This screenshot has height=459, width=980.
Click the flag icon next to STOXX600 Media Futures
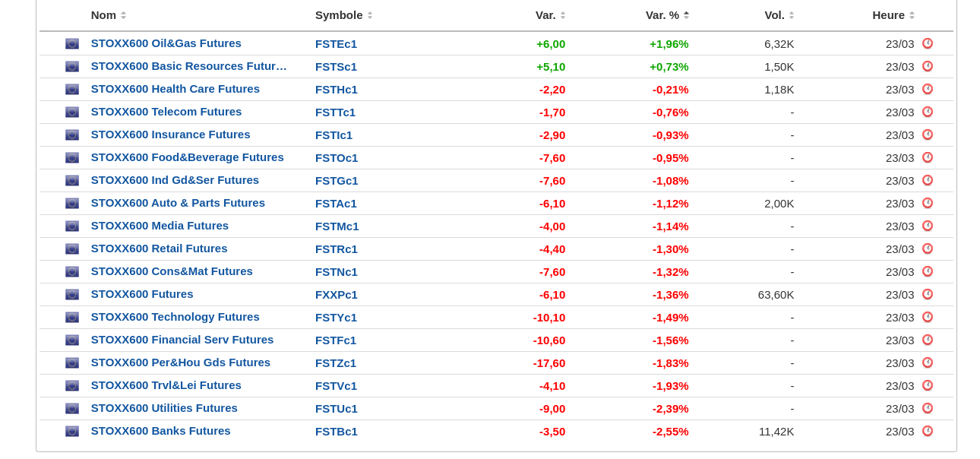(x=72, y=226)
